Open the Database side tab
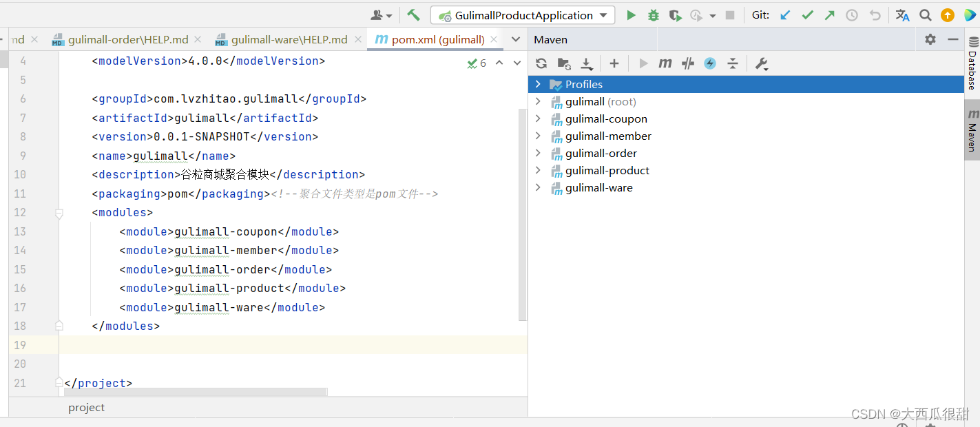 [972, 62]
